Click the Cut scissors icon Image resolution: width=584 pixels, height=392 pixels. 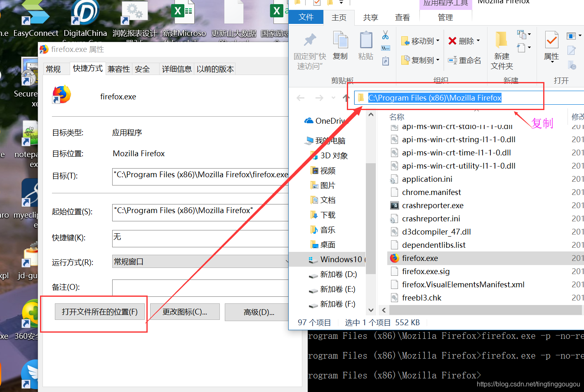click(x=385, y=35)
